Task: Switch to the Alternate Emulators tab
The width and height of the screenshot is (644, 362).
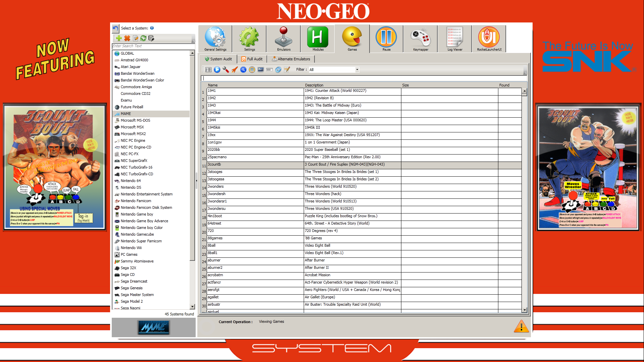Action: pyautogui.click(x=291, y=59)
